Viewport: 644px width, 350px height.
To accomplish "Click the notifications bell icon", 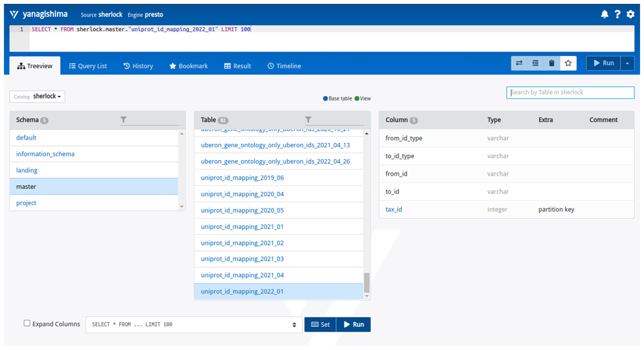I will point(604,14).
